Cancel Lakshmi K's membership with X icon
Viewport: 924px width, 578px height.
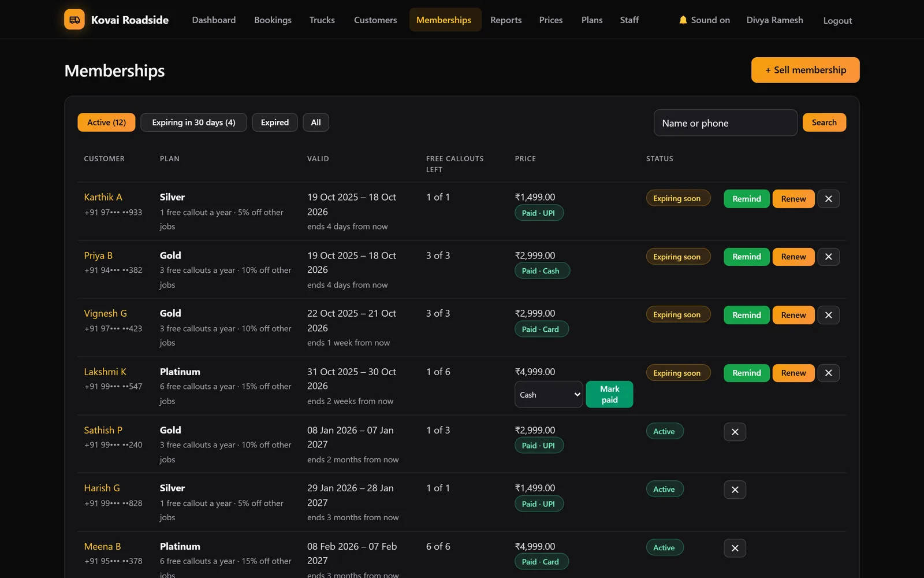pyautogui.click(x=829, y=373)
